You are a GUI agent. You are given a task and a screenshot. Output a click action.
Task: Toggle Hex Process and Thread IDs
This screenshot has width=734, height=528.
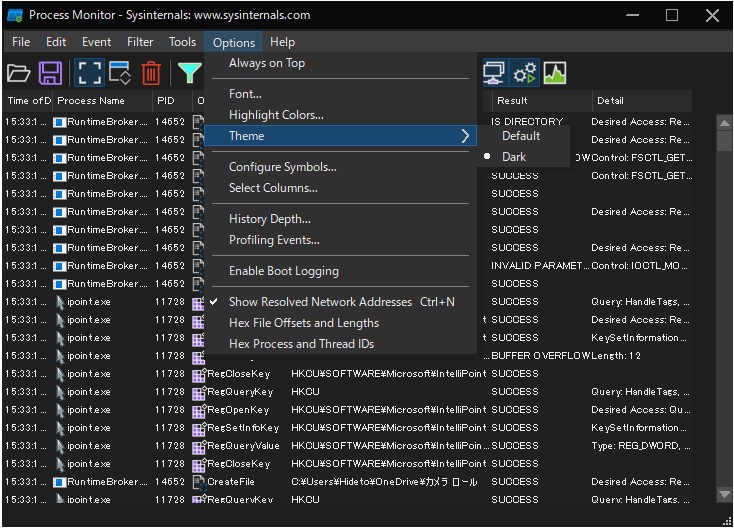coord(340,344)
